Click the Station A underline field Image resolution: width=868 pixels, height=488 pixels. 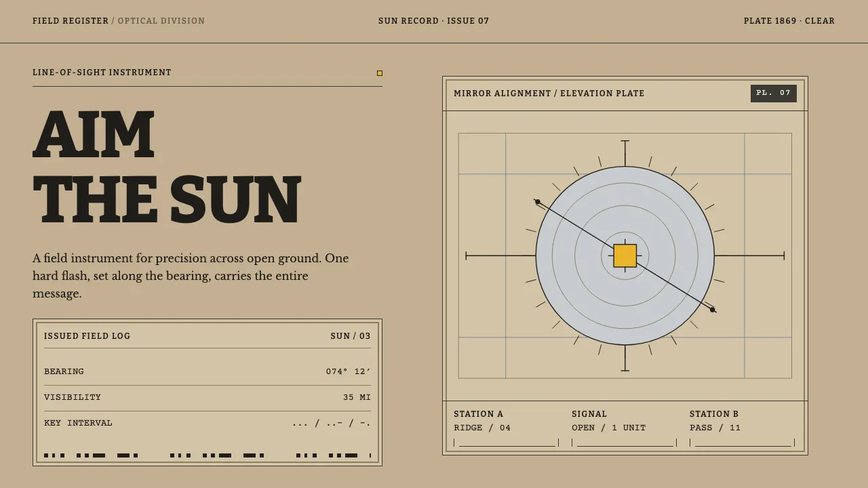coord(507,443)
